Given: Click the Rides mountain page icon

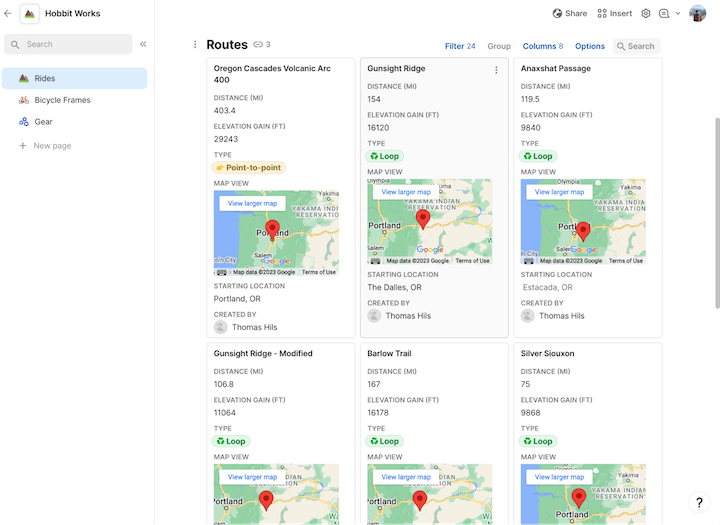Looking at the screenshot, I should pyautogui.click(x=24, y=78).
